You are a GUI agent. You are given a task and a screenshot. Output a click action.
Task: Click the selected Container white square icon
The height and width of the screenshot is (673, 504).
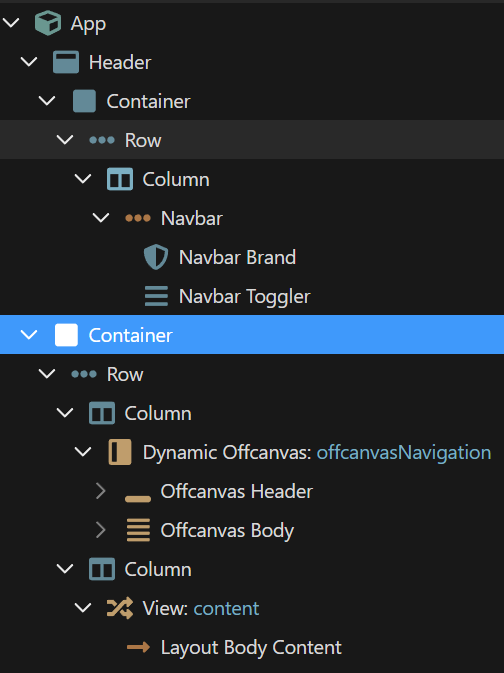click(66, 335)
